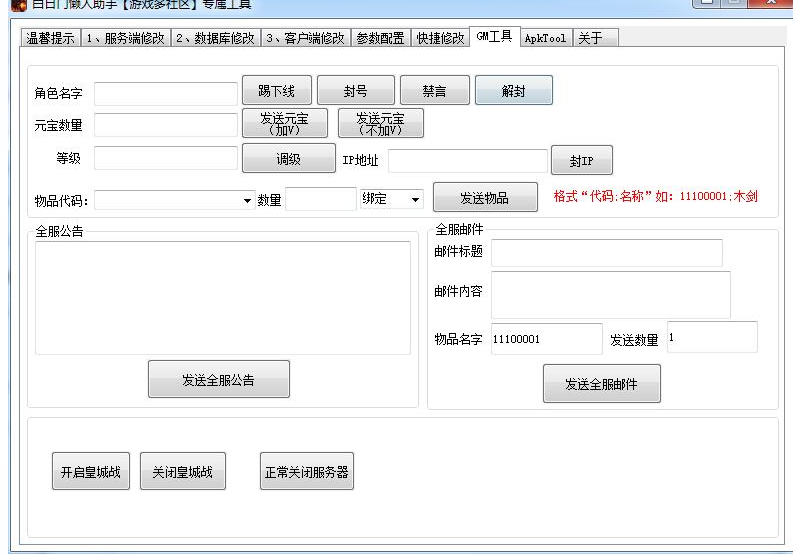
Task: Click the 开启皇城战 button
Action: pyautogui.click(x=90, y=472)
